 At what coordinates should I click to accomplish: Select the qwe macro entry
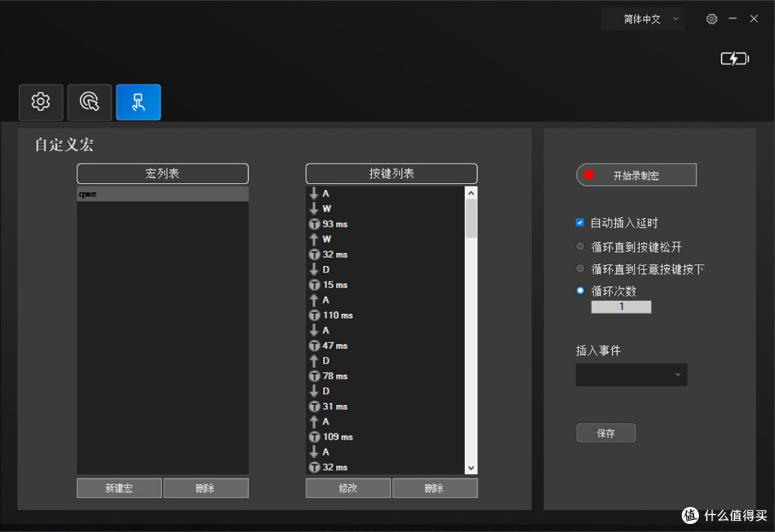point(163,194)
